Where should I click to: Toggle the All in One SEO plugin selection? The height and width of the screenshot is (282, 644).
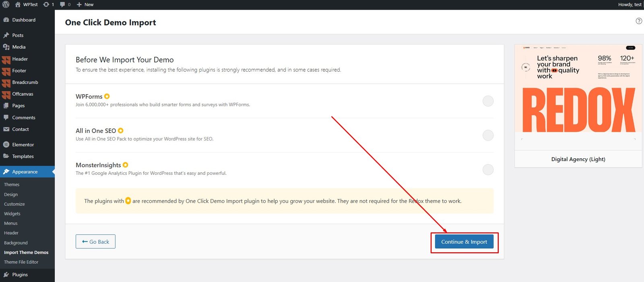click(x=488, y=135)
